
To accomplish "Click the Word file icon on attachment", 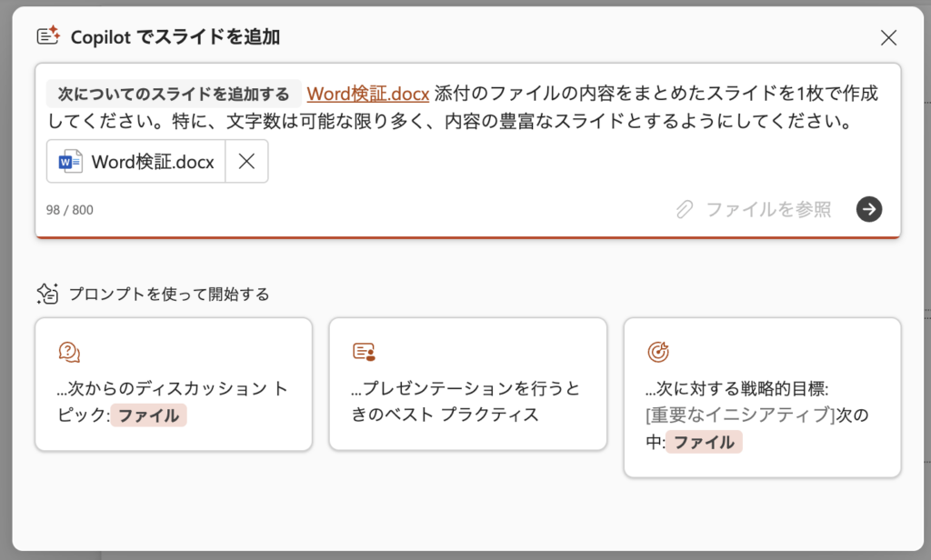I will point(70,162).
